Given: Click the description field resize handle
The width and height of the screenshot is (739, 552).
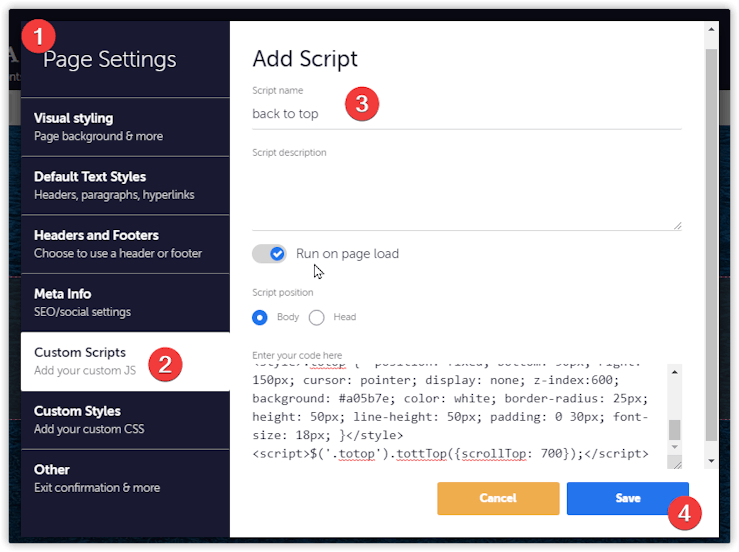Looking at the screenshot, I should 677,226.
